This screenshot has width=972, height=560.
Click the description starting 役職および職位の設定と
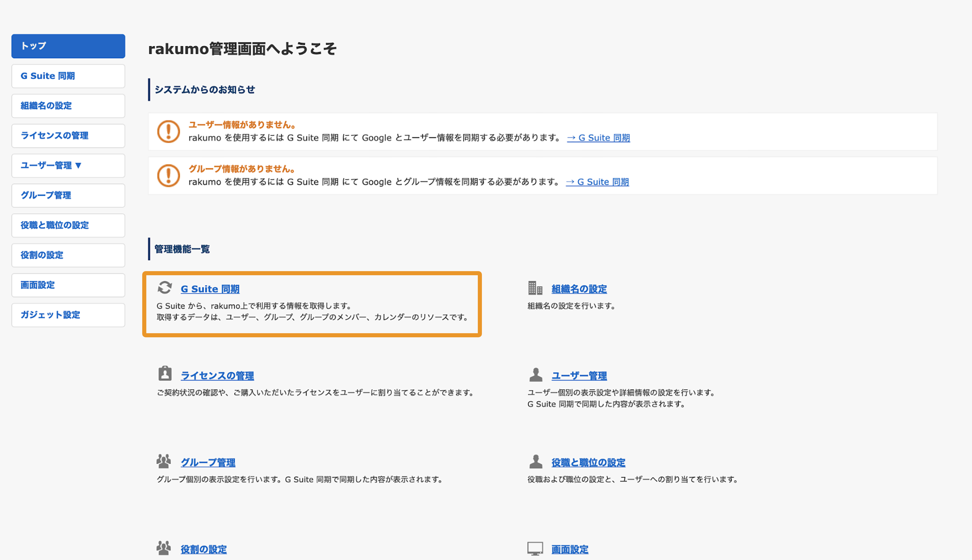pyautogui.click(x=633, y=479)
